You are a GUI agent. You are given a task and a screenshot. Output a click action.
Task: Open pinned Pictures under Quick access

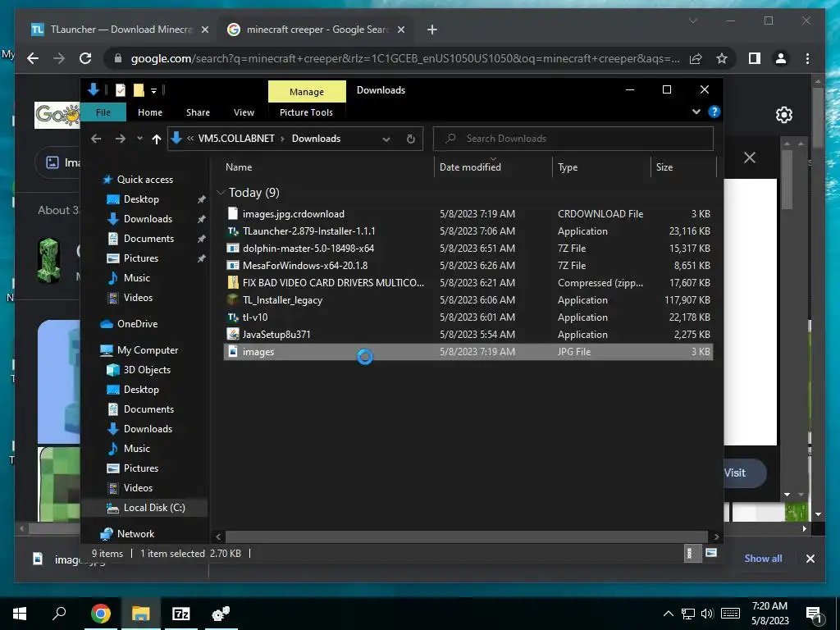point(141,258)
